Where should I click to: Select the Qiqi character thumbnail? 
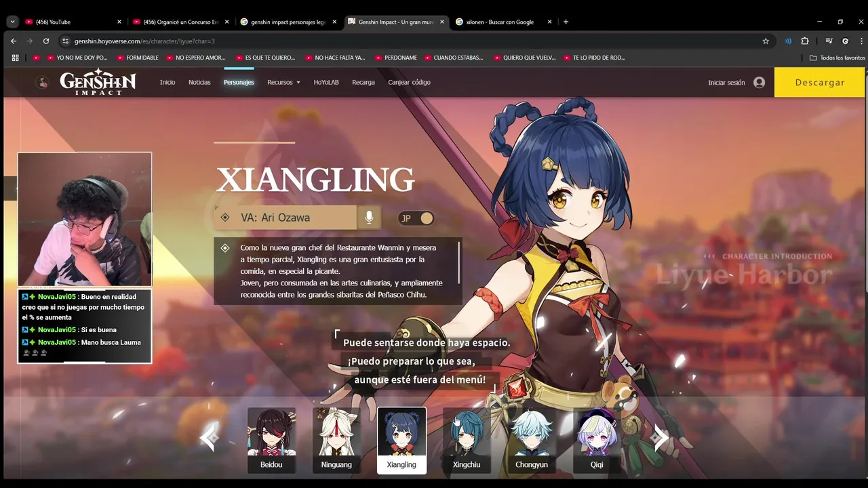point(597,440)
